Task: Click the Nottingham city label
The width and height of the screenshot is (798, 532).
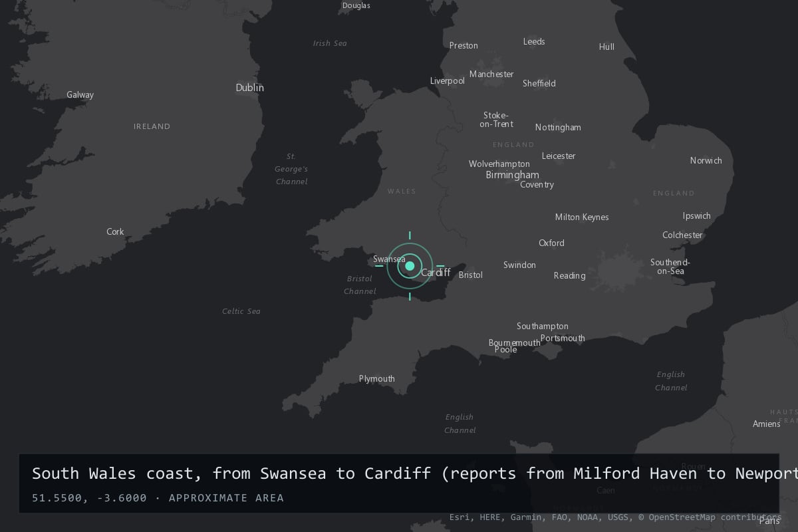Action: [558, 127]
